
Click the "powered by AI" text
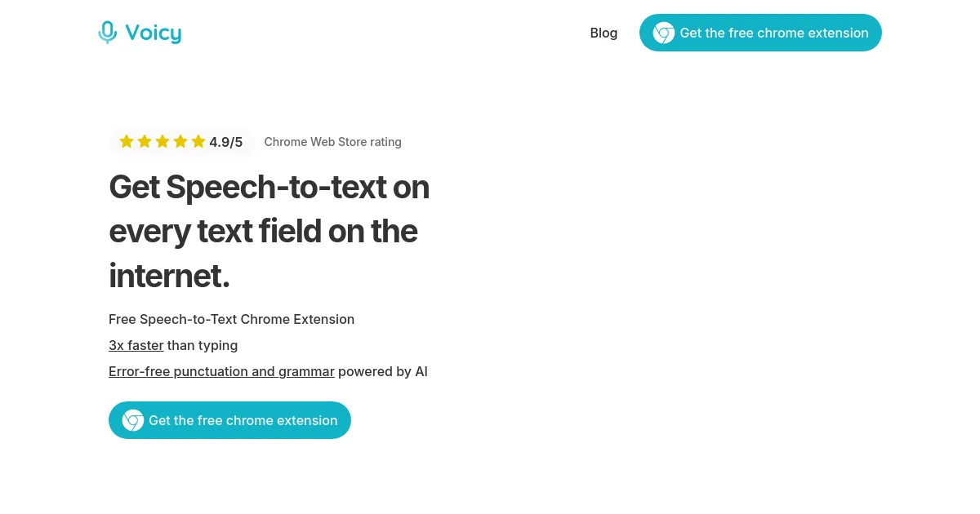(x=383, y=371)
